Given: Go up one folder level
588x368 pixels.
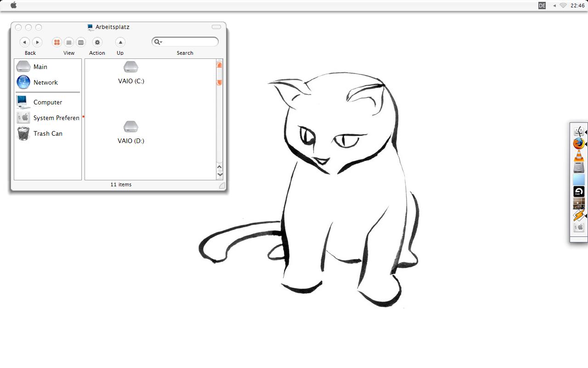Looking at the screenshot, I should click(x=120, y=42).
